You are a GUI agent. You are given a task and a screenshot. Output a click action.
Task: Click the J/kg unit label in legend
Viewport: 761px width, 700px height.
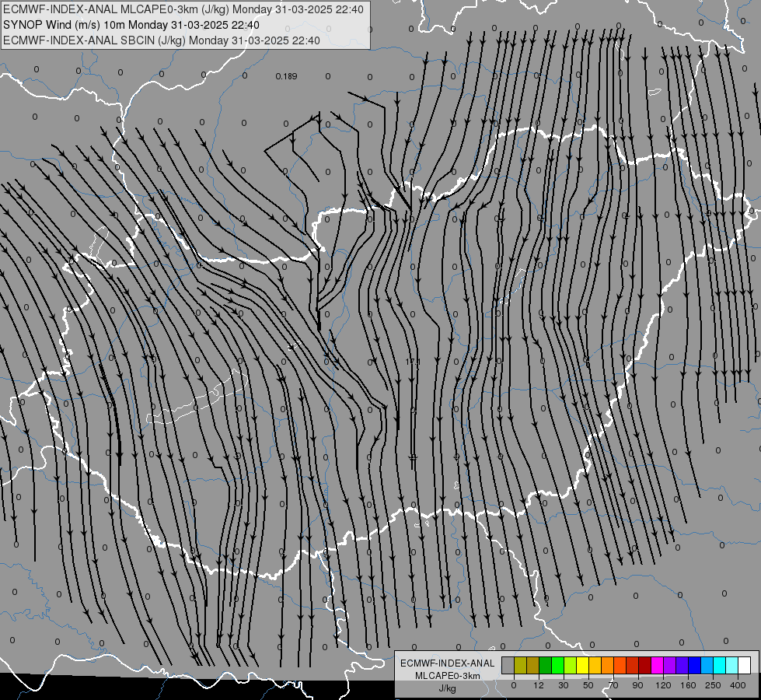(447, 688)
